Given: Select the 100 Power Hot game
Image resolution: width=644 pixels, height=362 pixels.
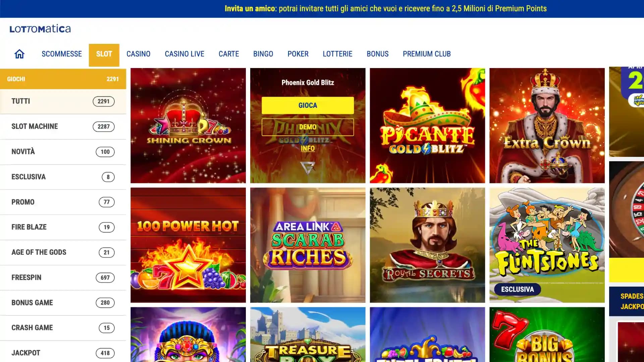Looking at the screenshot, I should pos(188,245).
